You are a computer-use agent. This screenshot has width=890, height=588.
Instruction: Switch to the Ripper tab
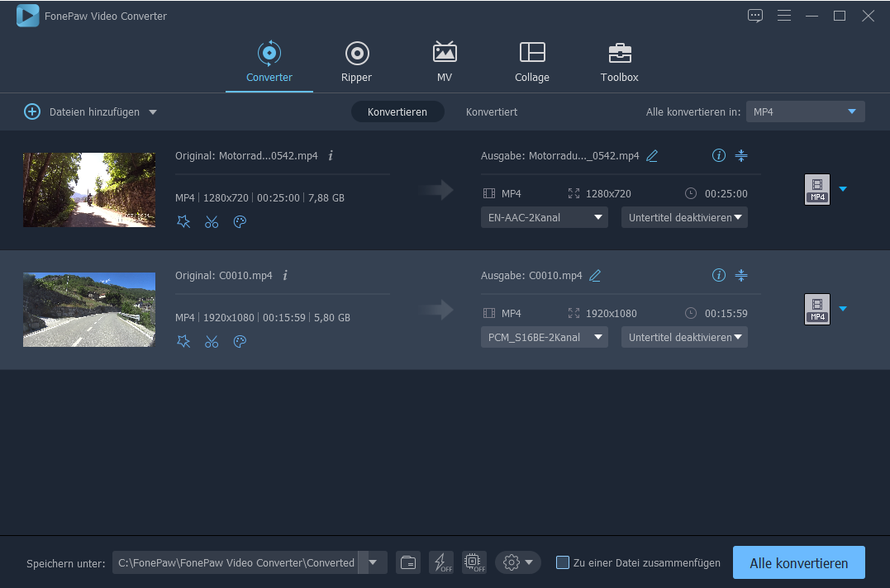(x=356, y=63)
